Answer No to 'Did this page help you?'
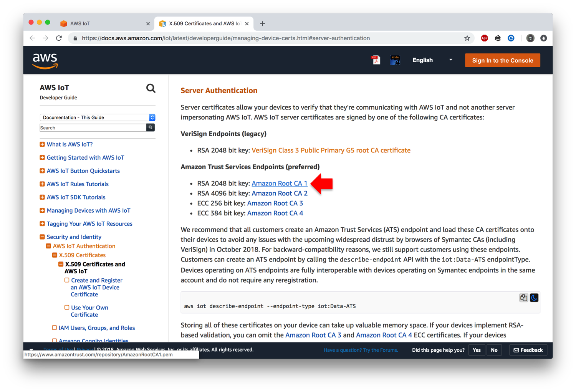Image resolution: width=576 pixels, height=392 pixels. point(494,350)
